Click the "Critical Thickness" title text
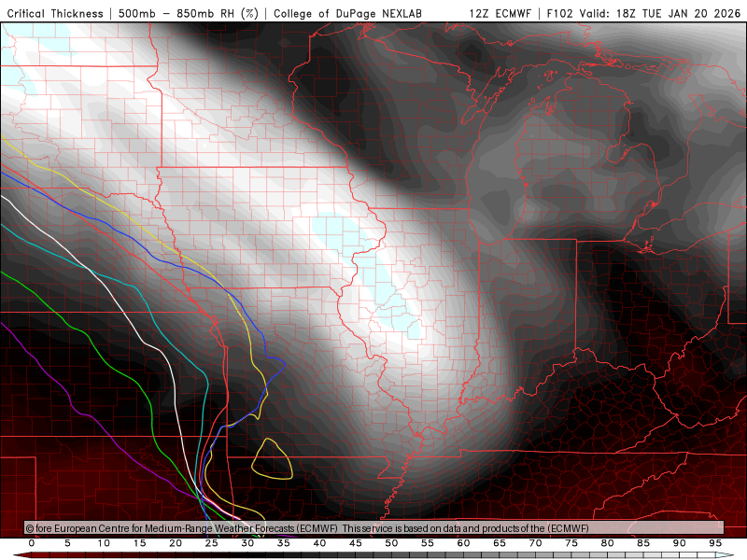The image size is (747, 560). (x=55, y=13)
